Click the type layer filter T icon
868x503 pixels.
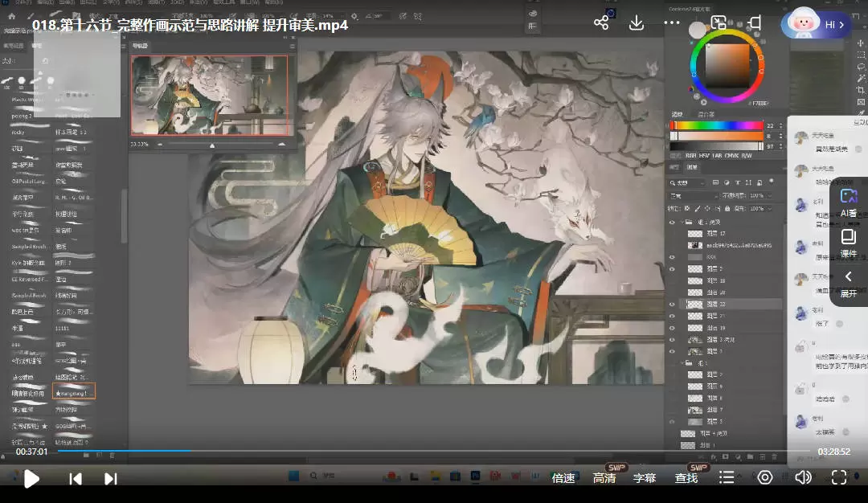point(738,182)
